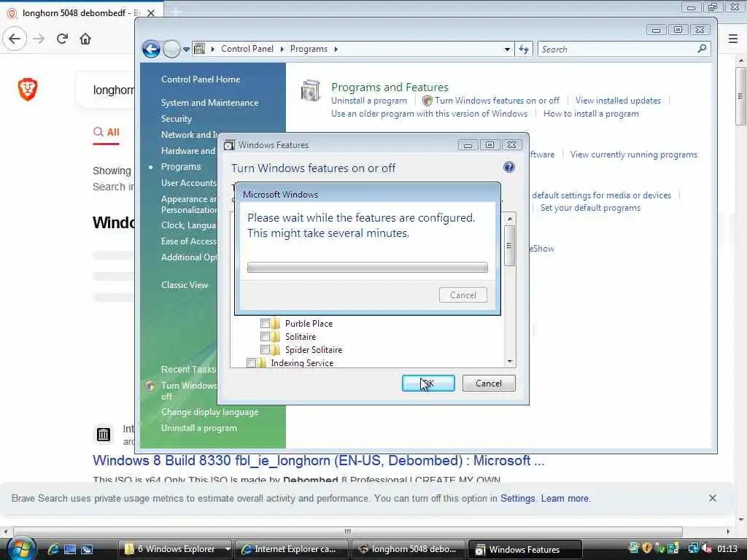
Task: Click How to install a program link
Action: (x=591, y=113)
